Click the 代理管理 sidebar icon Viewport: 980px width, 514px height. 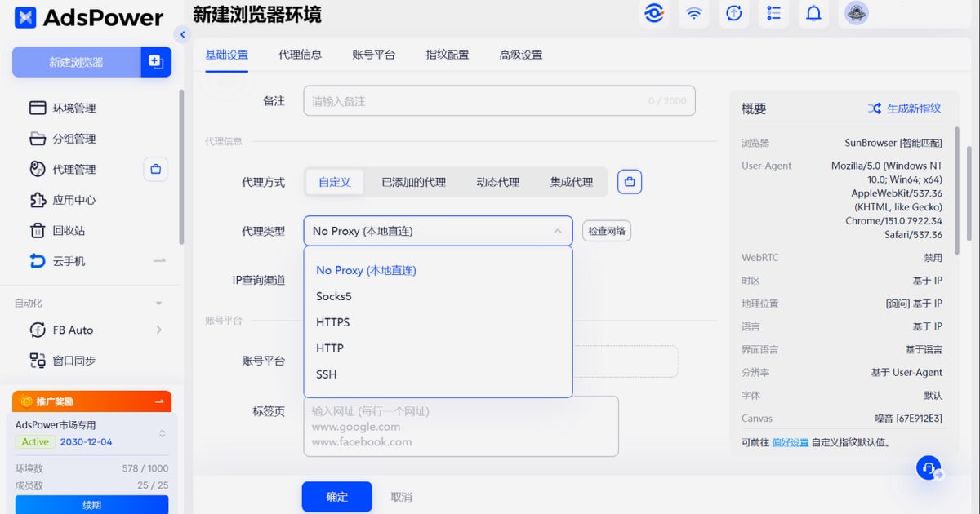pos(38,169)
